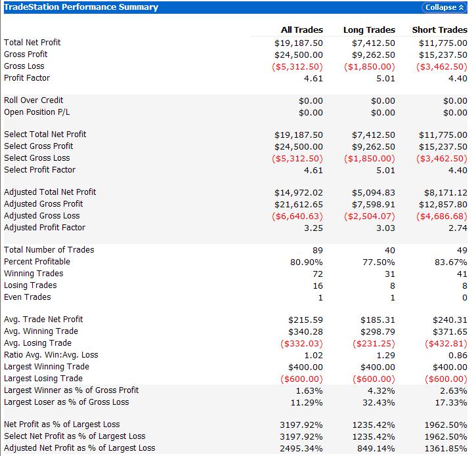Click the Select Gross Loss label
This screenshot has height=456, width=476.
[x=37, y=157]
